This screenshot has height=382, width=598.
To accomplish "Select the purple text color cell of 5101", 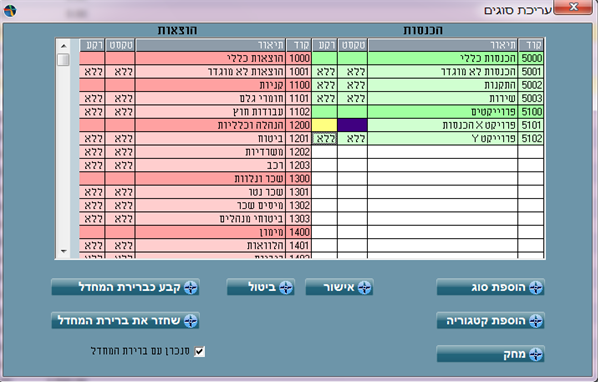I will point(353,125).
